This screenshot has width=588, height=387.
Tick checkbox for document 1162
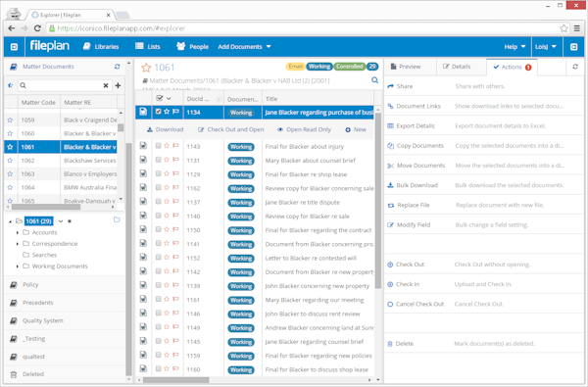click(158, 187)
